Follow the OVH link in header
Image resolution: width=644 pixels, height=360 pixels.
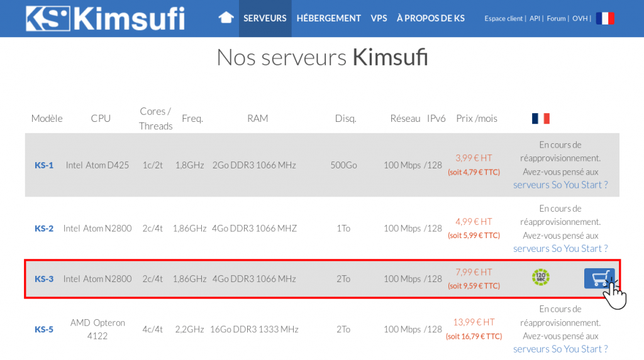point(580,18)
